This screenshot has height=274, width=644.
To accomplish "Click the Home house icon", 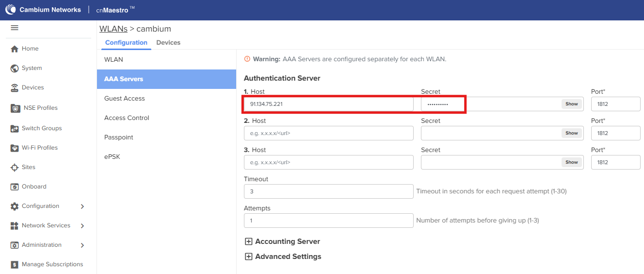I will pyautogui.click(x=15, y=49).
